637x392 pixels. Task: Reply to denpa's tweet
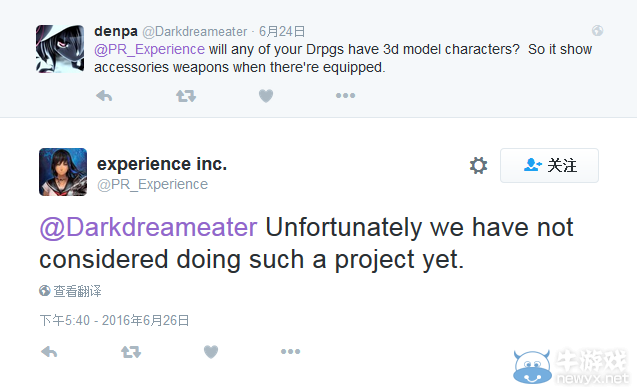point(104,96)
